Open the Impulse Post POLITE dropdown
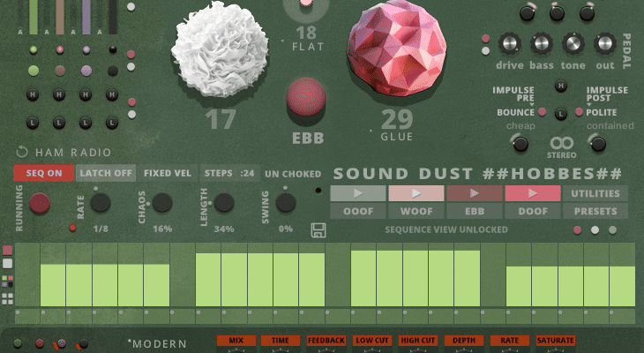Screen dimensions: 644x353 tap(603, 113)
